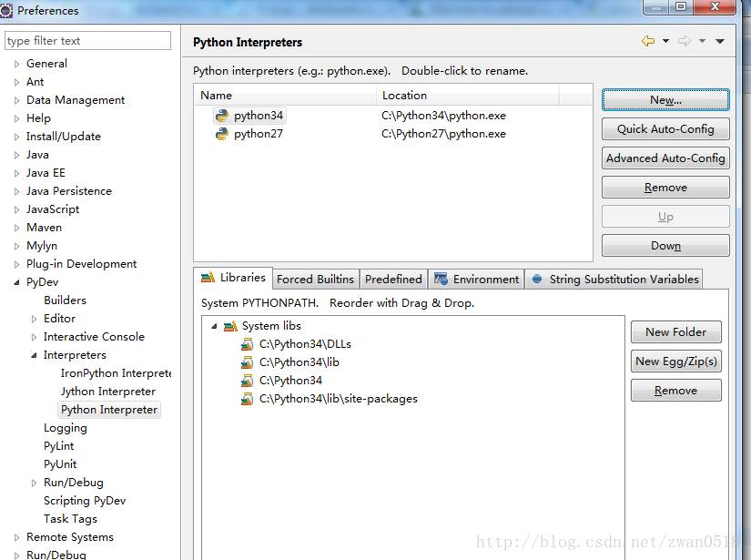Click the C:\Python34\DLLs library icon
This screenshot has width=751, height=560.
(247, 344)
